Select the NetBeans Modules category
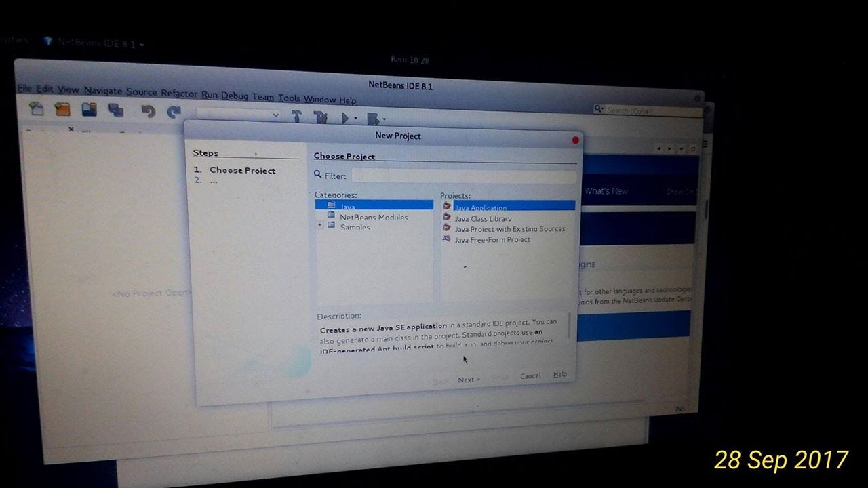The width and height of the screenshot is (868, 488). click(x=374, y=217)
